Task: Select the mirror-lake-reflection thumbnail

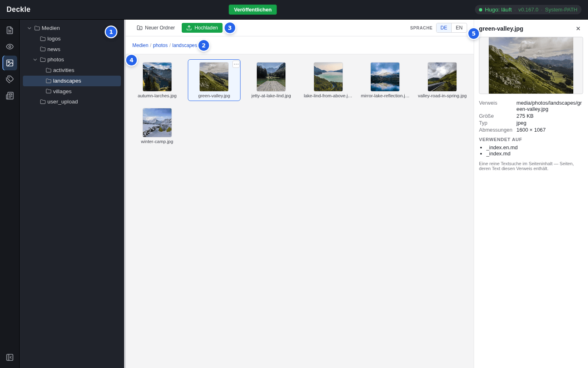Action: pos(385,77)
